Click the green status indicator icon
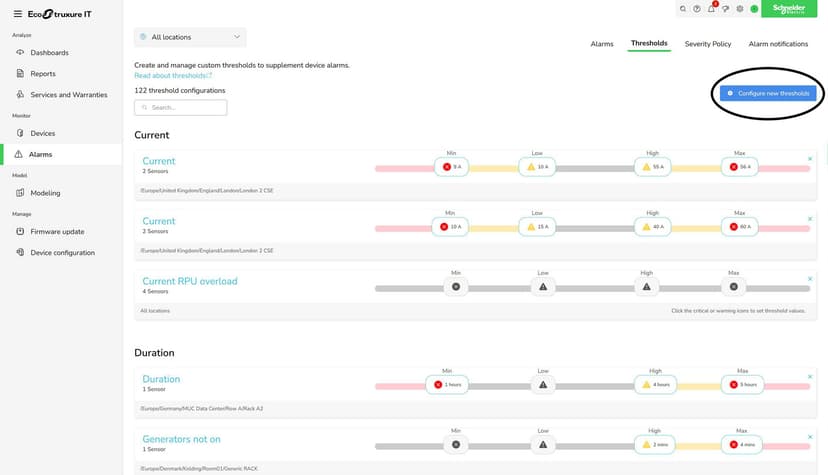The height and width of the screenshot is (475, 828). pyautogui.click(x=754, y=8)
